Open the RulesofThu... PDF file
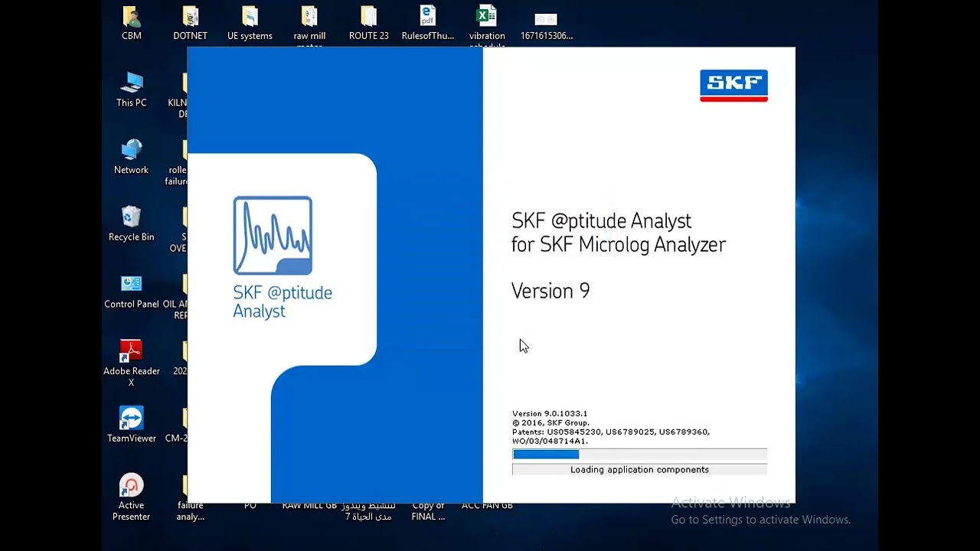Screen dimensions: 980x551 (428, 23)
